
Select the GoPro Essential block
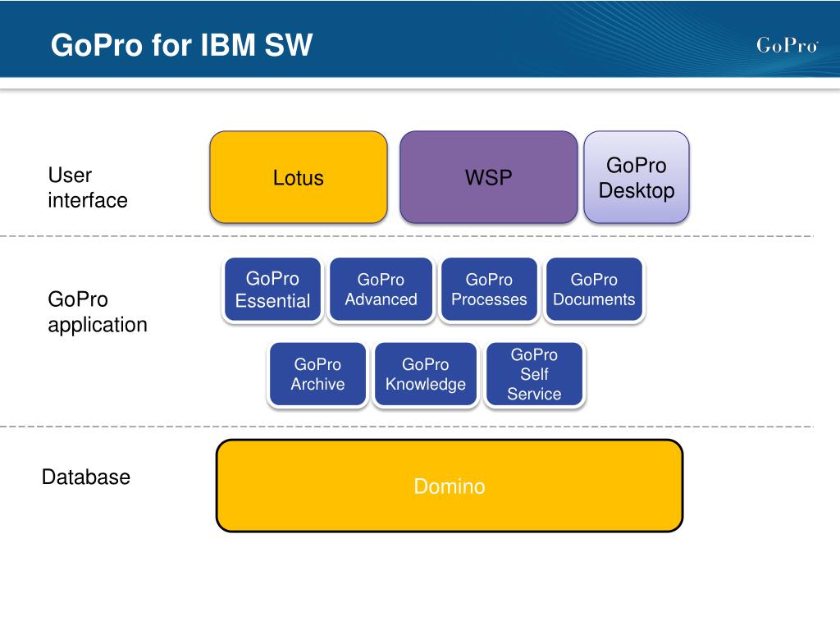pos(272,290)
